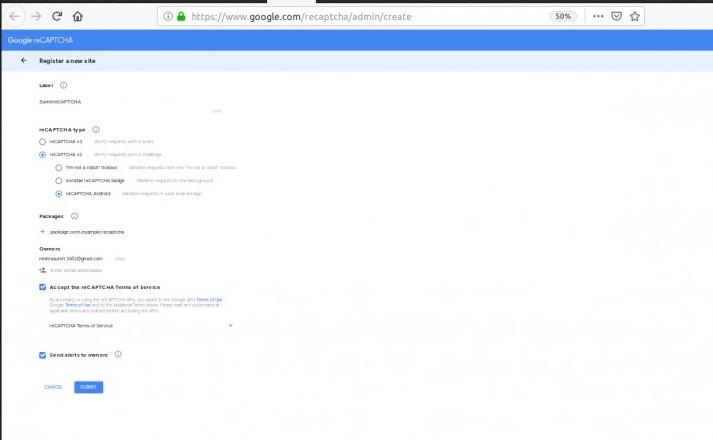Viewport: 713px width, 440px height.
Task: Click the Google reCAPTCHA header logo
Action: pos(40,40)
